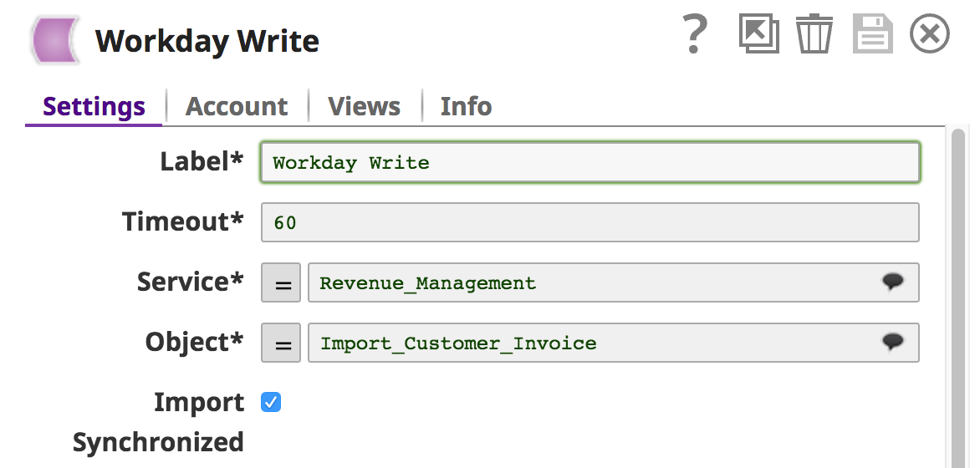Toggle expression button for Service field
Image resolution: width=980 pixels, height=468 pixels.
(x=281, y=282)
